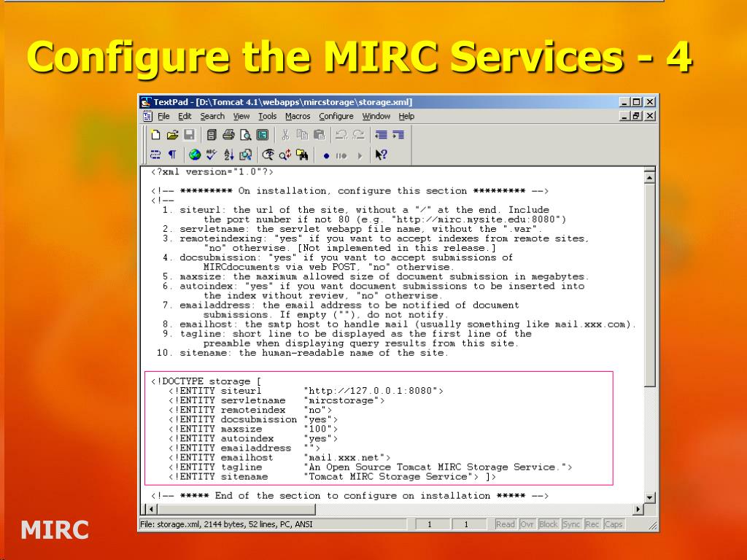Click the Manage Files cabinet icon
Image resolution: width=747 pixels, height=560 pixels.
tap(212, 135)
